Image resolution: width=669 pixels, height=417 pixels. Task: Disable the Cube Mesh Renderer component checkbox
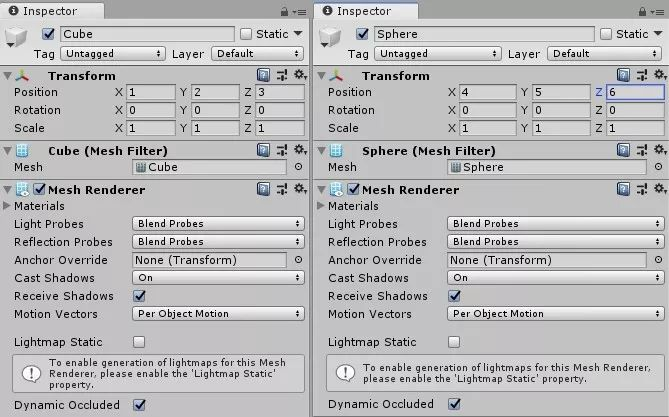click(39, 189)
